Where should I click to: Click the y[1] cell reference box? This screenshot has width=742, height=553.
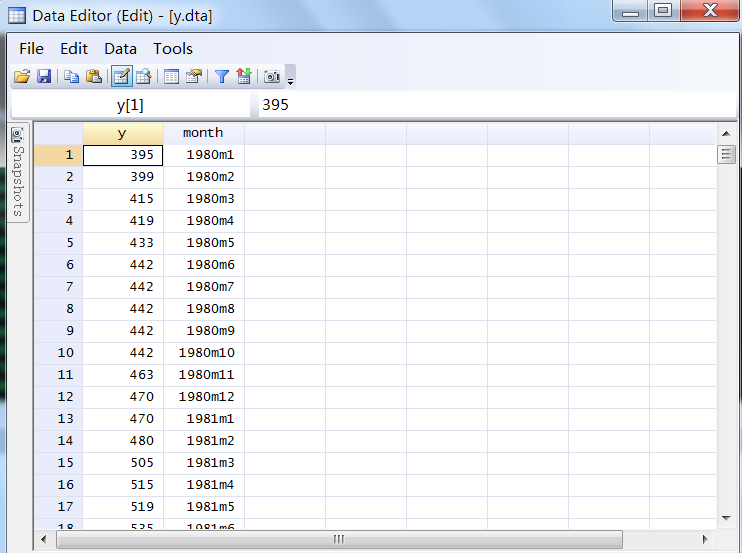(130, 105)
